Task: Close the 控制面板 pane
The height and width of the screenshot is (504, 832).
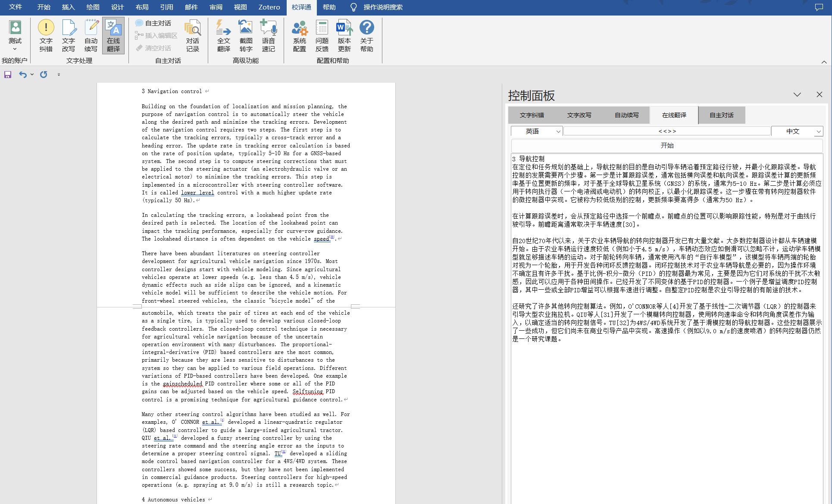Action: pyautogui.click(x=819, y=94)
